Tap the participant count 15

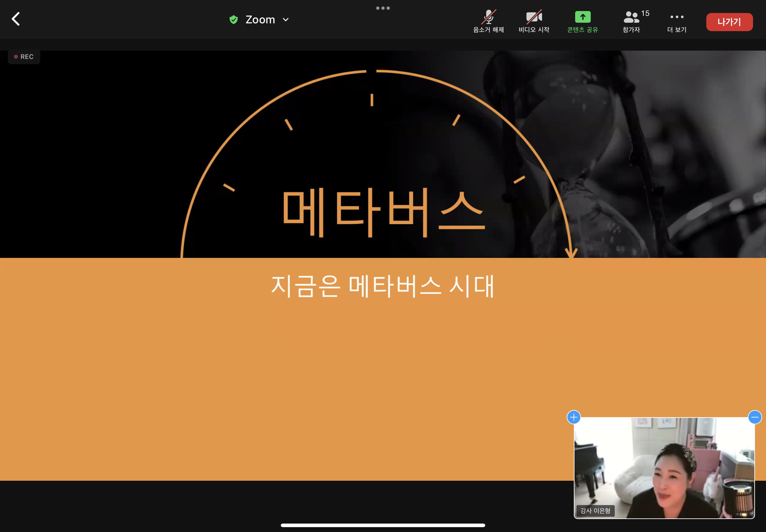[x=645, y=13]
